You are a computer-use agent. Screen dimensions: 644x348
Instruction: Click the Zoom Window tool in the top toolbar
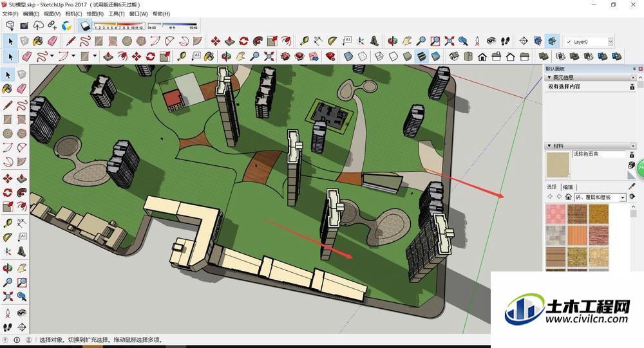[x=435, y=41]
